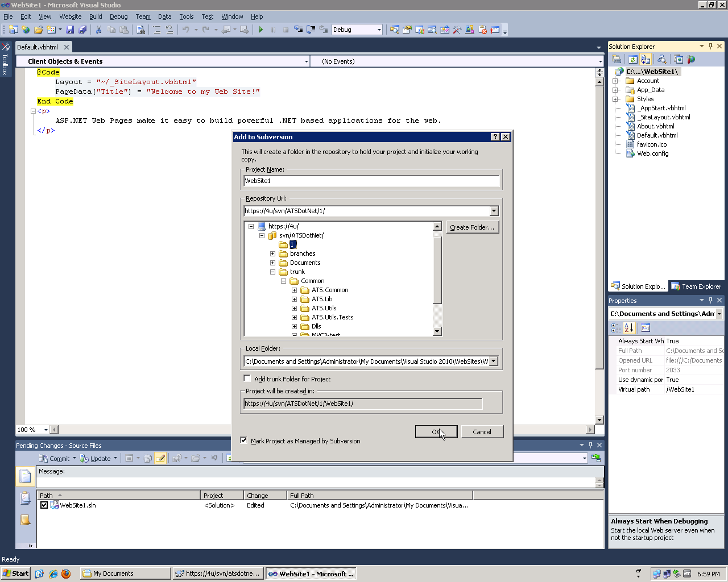The width and height of the screenshot is (728, 582).
Task: Open Internet Explorer from quick launch
Action: point(53,573)
